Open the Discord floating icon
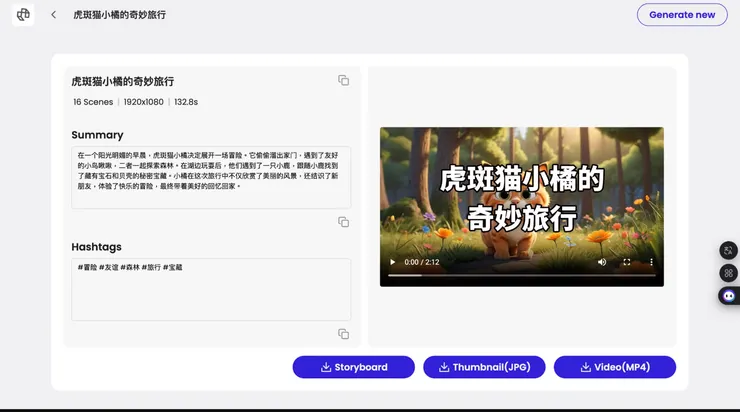Viewport: 740px width, 412px height. click(729, 296)
